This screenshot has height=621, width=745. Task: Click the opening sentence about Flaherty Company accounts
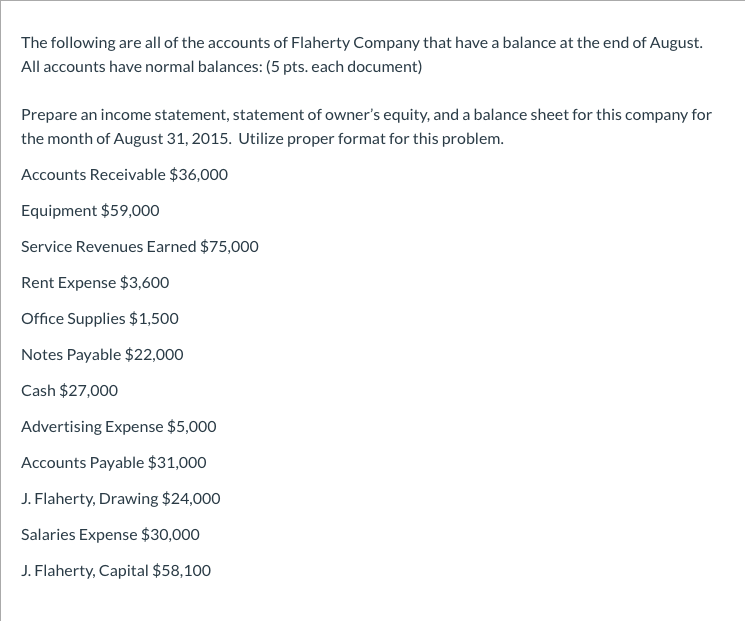(362, 43)
